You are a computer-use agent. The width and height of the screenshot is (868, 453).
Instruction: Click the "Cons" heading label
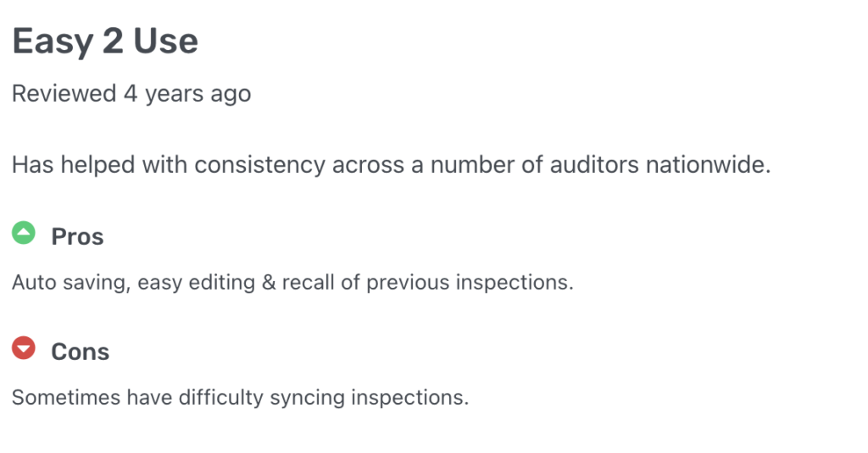(81, 351)
